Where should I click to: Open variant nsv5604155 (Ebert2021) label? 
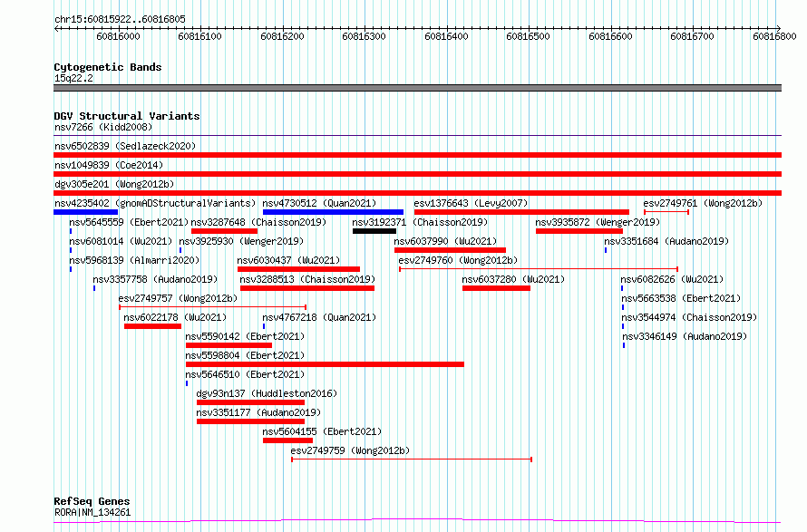pyautogui.click(x=322, y=431)
